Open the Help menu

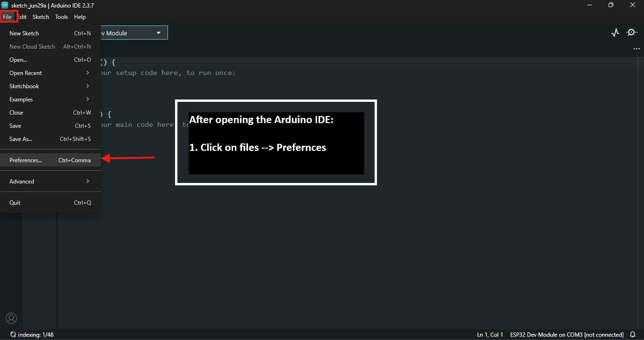click(80, 17)
